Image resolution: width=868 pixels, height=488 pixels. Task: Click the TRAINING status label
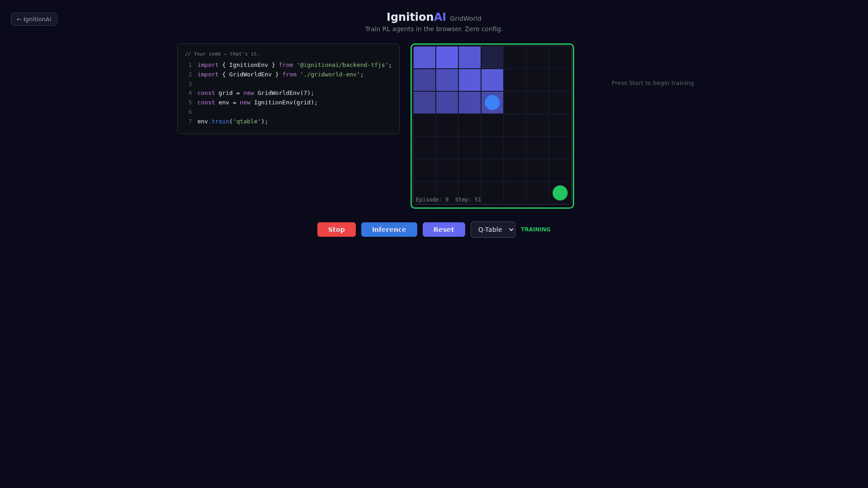pyautogui.click(x=536, y=230)
